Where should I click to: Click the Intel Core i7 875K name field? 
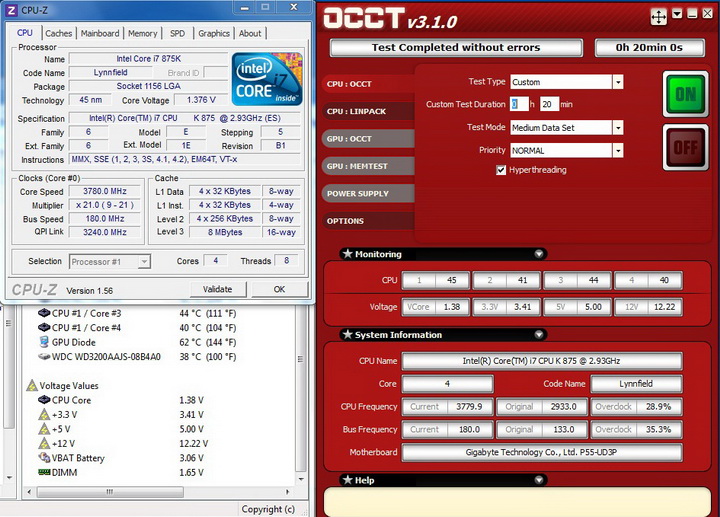[148, 59]
